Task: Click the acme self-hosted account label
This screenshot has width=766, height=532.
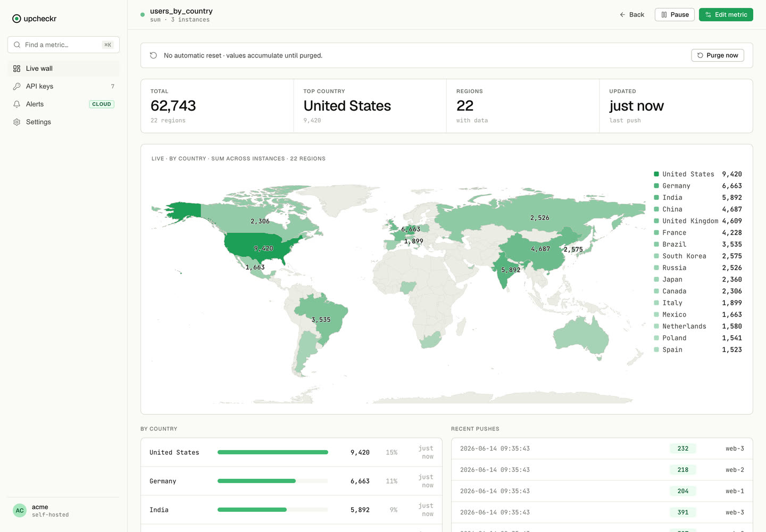Action: (50, 511)
